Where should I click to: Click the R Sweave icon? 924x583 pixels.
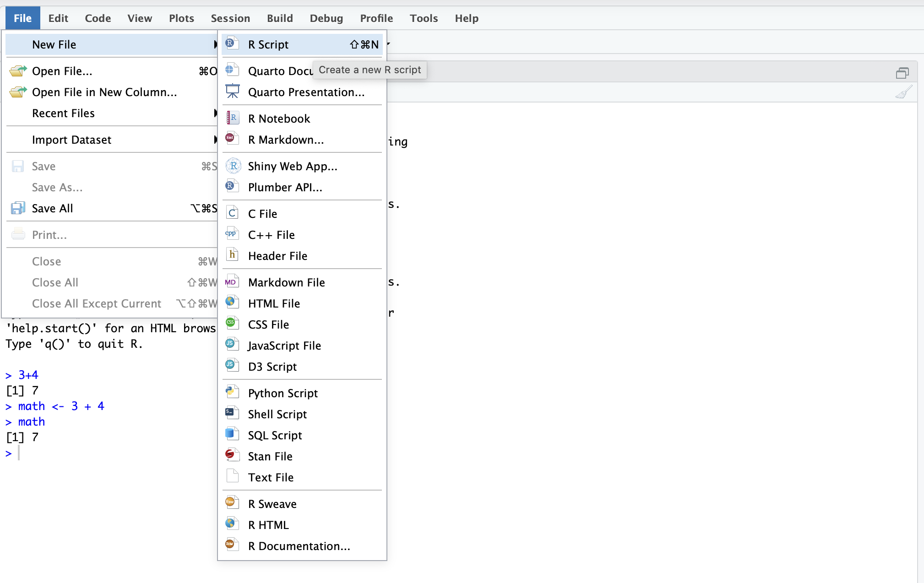pos(232,503)
